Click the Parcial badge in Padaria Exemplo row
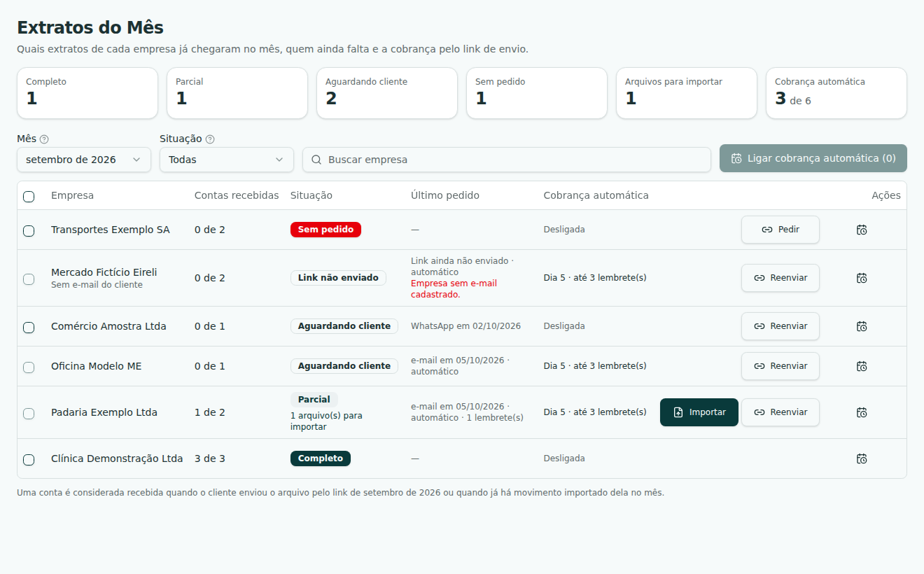The width and height of the screenshot is (924, 574). (x=314, y=400)
